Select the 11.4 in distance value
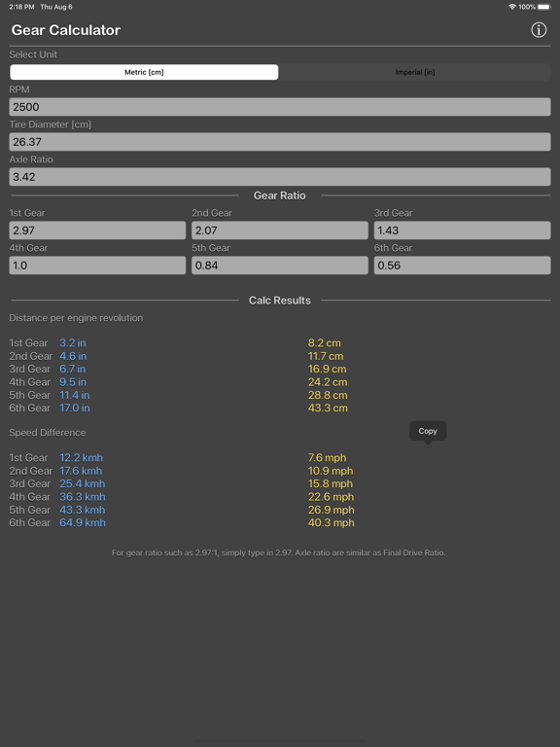 point(75,395)
